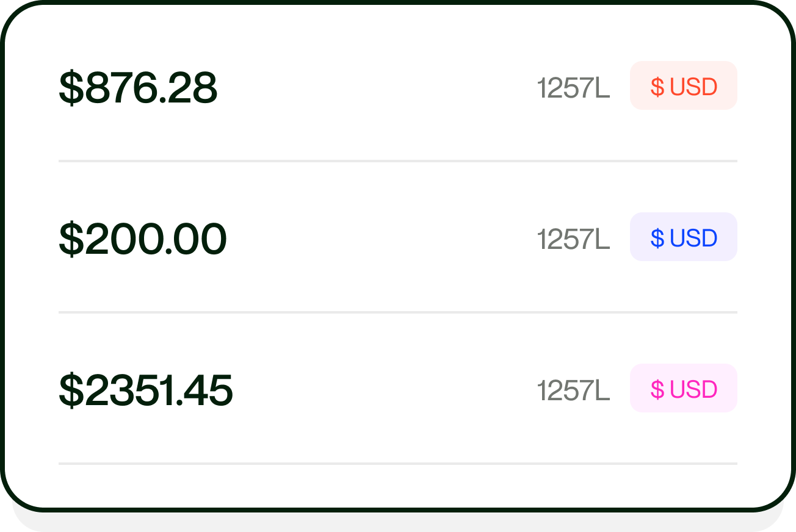Click the pink USD currency badge
Screen dimensions: 796x532
(683, 389)
